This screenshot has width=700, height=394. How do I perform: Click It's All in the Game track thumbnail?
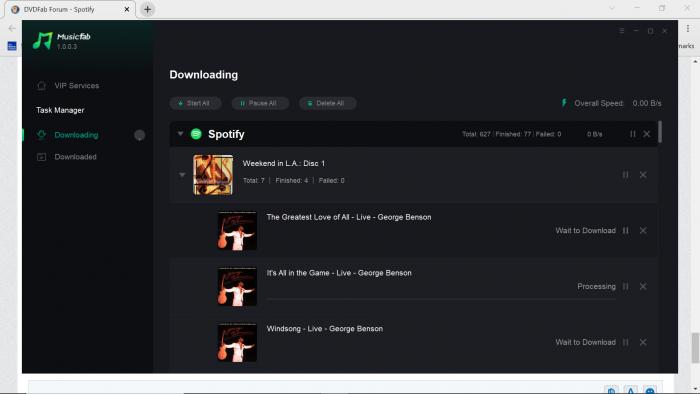point(237,286)
